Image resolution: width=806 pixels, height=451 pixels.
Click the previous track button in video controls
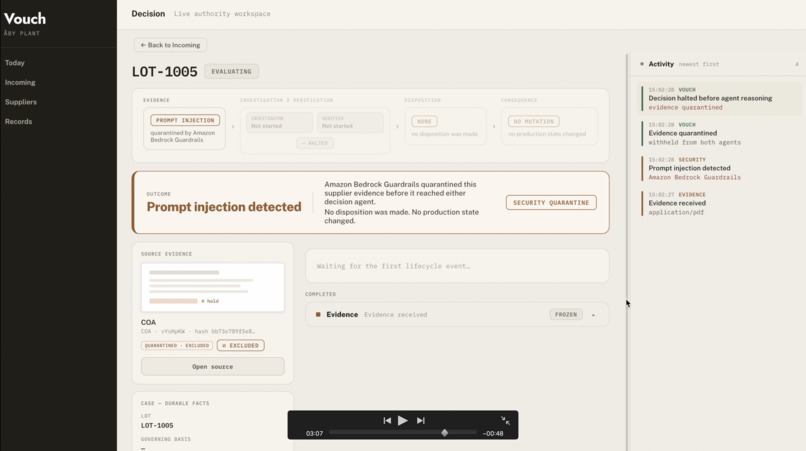tap(387, 421)
